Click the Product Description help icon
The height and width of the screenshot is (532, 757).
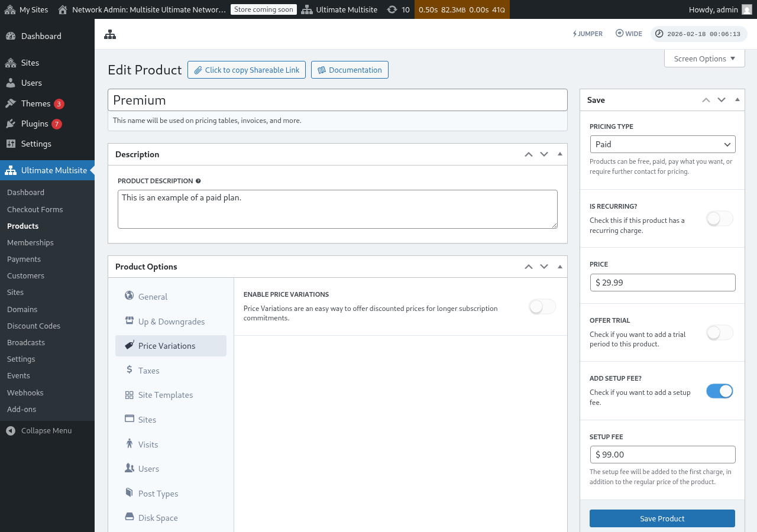coord(198,181)
